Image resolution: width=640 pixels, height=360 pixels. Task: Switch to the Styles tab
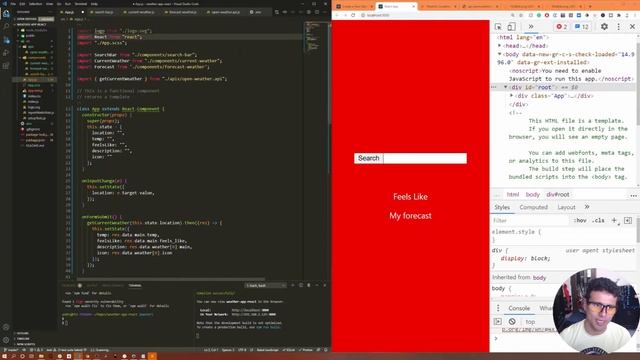click(502, 207)
